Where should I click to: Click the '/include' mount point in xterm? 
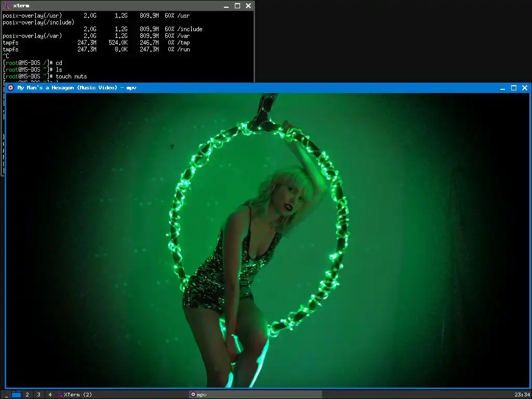[x=190, y=29]
